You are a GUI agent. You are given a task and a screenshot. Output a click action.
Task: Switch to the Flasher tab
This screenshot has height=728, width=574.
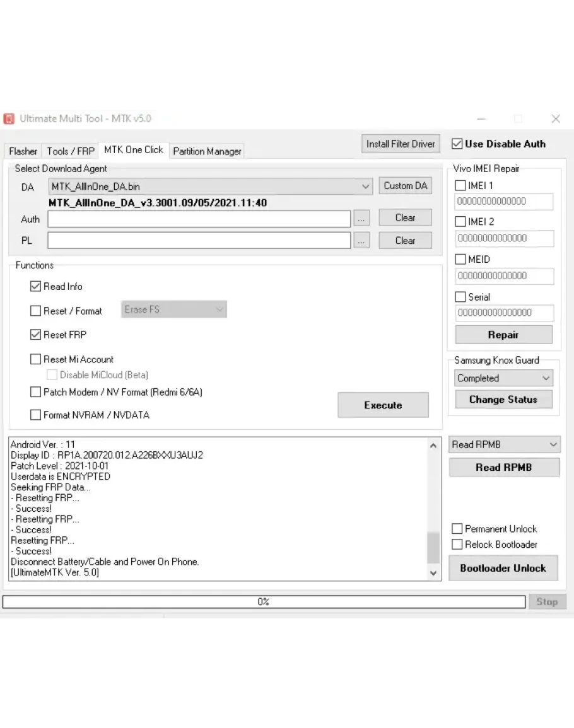[x=23, y=151]
